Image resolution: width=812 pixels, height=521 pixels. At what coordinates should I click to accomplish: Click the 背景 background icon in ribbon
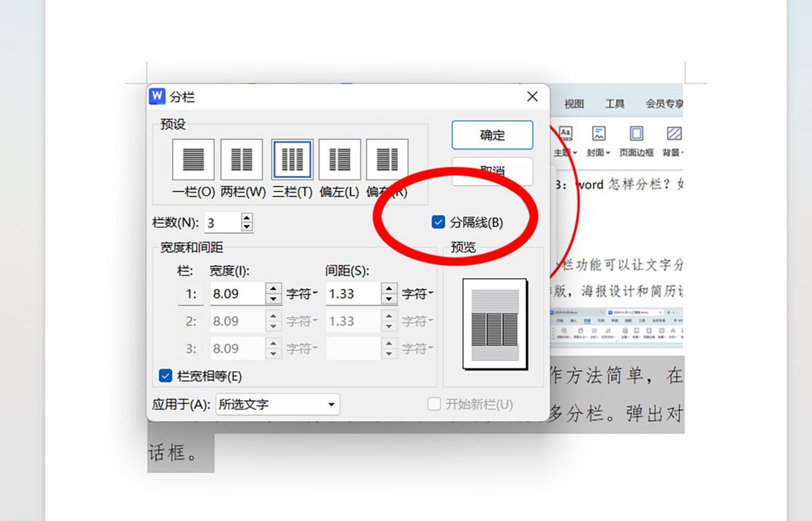coord(673,135)
